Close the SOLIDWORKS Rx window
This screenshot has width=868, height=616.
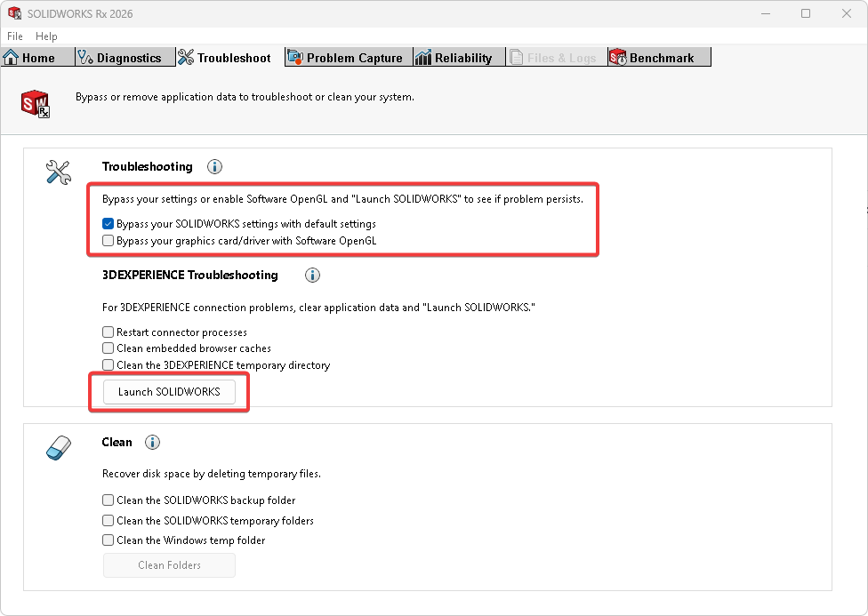(847, 13)
